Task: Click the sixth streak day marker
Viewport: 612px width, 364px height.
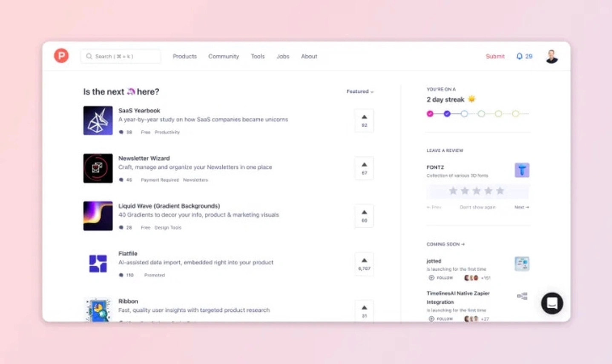Action: 515,114
